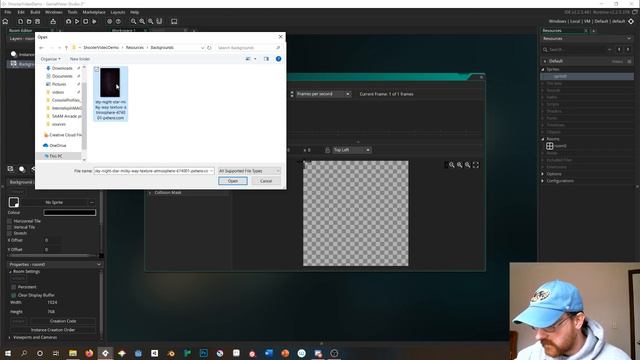
Task: Collapse the Properties - room0 panel
Action: (x=98, y=264)
